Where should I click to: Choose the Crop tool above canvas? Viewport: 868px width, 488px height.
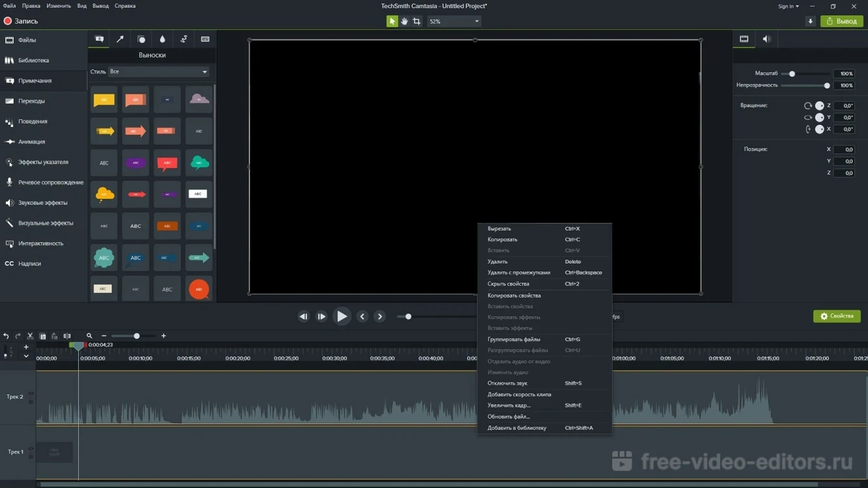click(x=416, y=21)
